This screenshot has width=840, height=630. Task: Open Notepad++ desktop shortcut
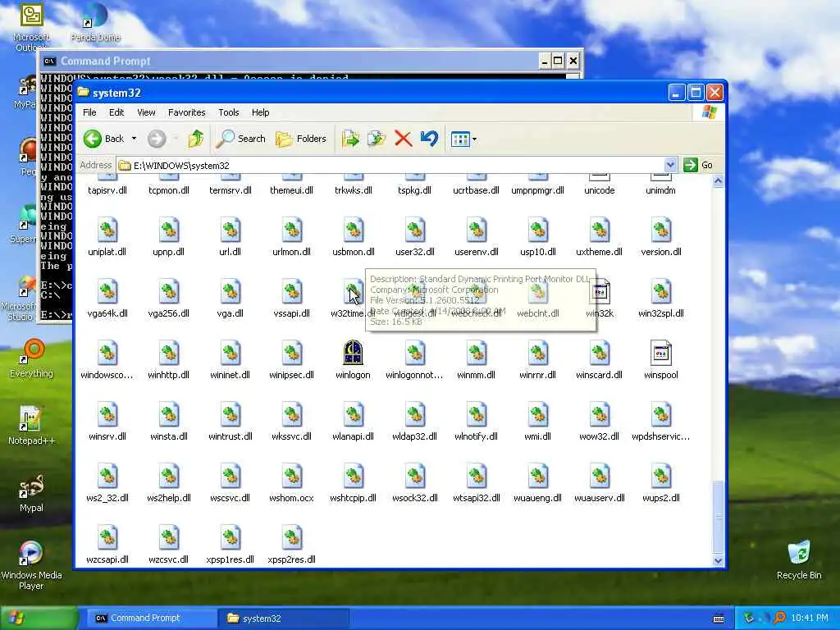click(x=31, y=426)
